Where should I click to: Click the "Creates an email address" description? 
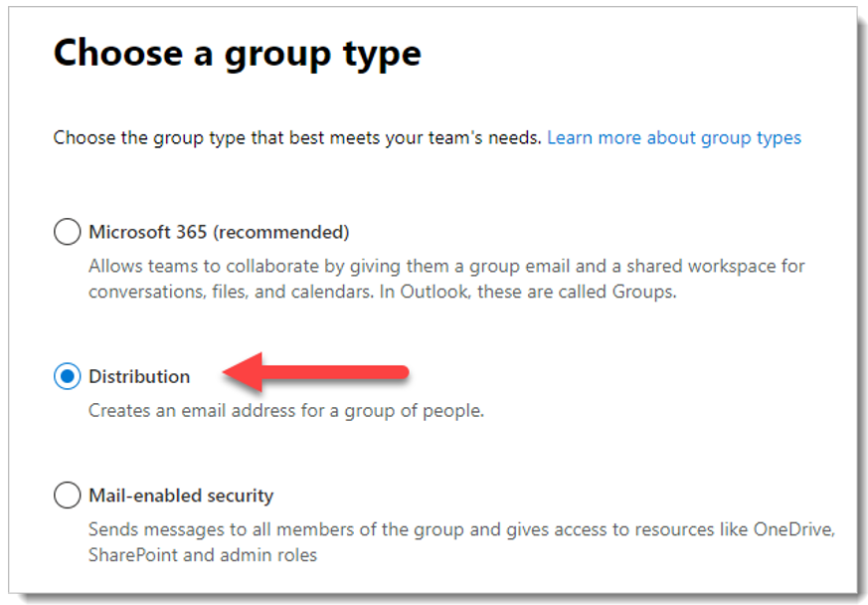[285, 409]
